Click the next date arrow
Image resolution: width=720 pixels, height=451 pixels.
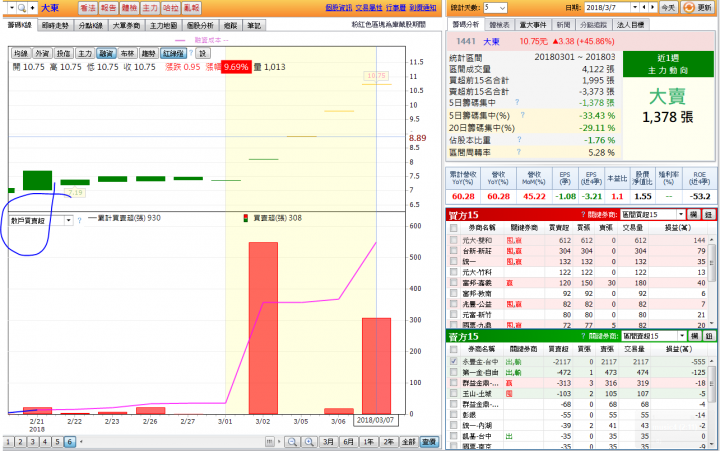click(x=653, y=8)
